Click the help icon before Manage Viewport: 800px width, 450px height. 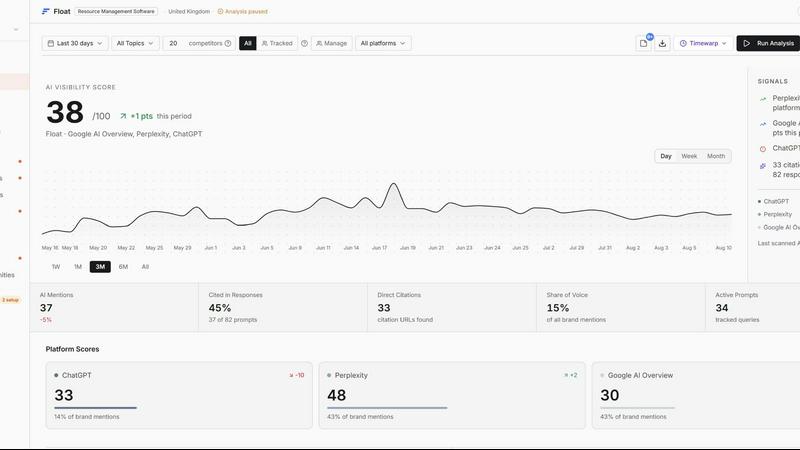point(304,43)
